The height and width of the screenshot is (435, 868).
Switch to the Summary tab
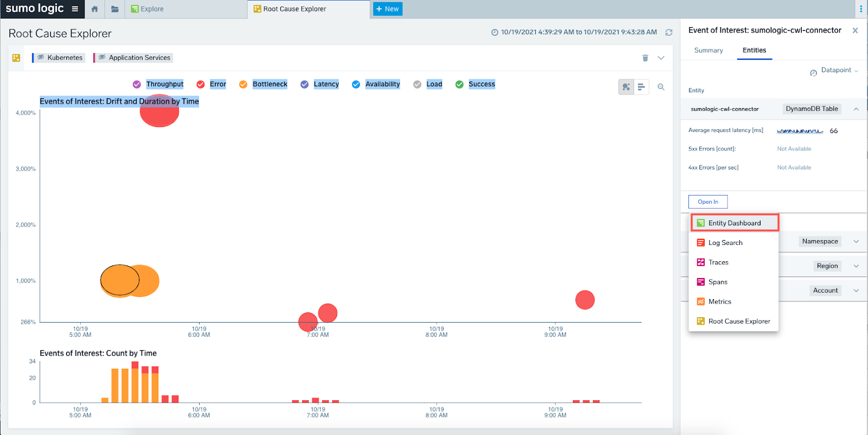point(709,50)
